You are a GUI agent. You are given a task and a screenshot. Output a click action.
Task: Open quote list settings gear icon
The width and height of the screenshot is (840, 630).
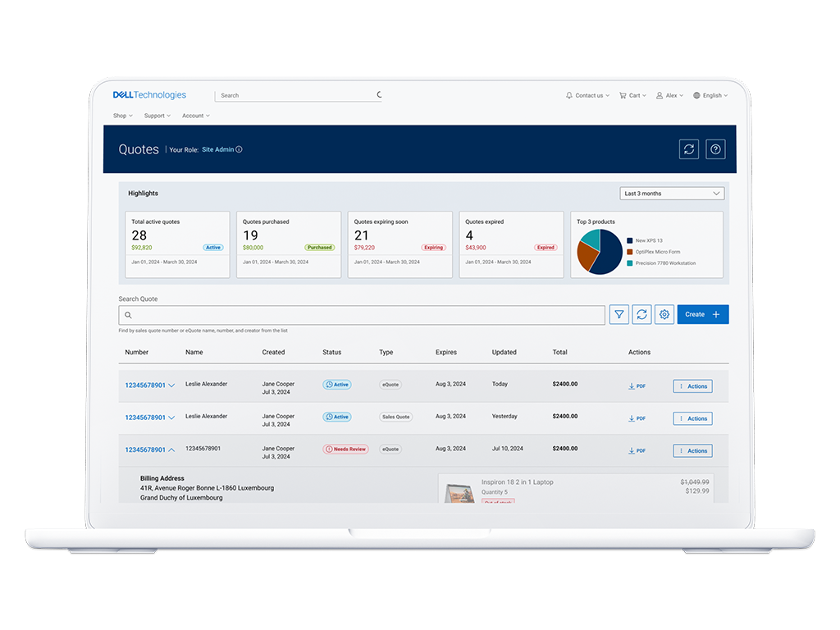tap(664, 314)
